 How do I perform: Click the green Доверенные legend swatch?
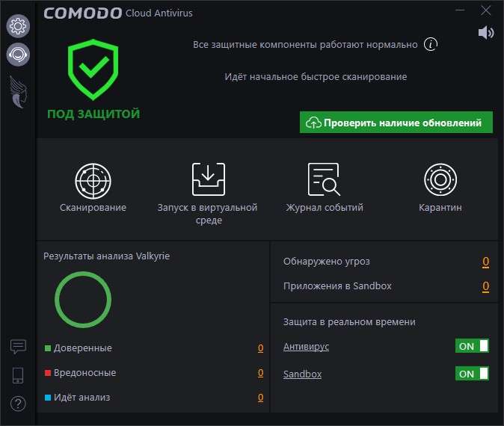48,348
